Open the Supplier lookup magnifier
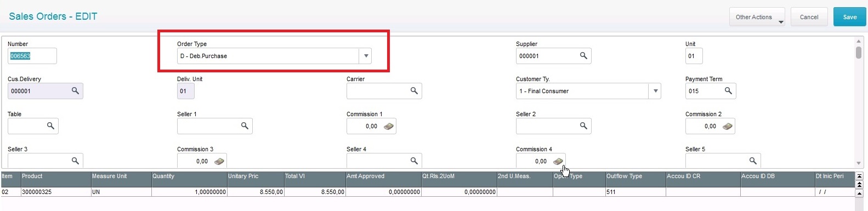 (x=583, y=56)
